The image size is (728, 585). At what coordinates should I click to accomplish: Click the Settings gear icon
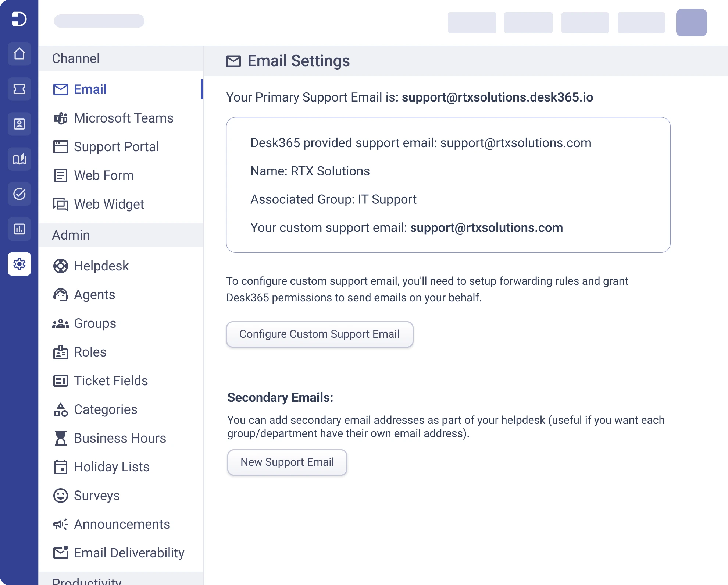pyautogui.click(x=19, y=264)
